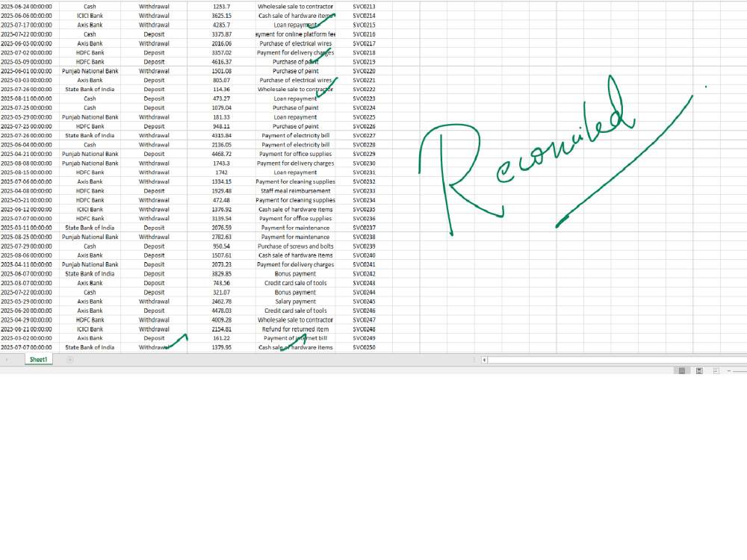Select 'Deposit' in row SVC0246
This screenshot has height=560, width=747.
coord(154,311)
